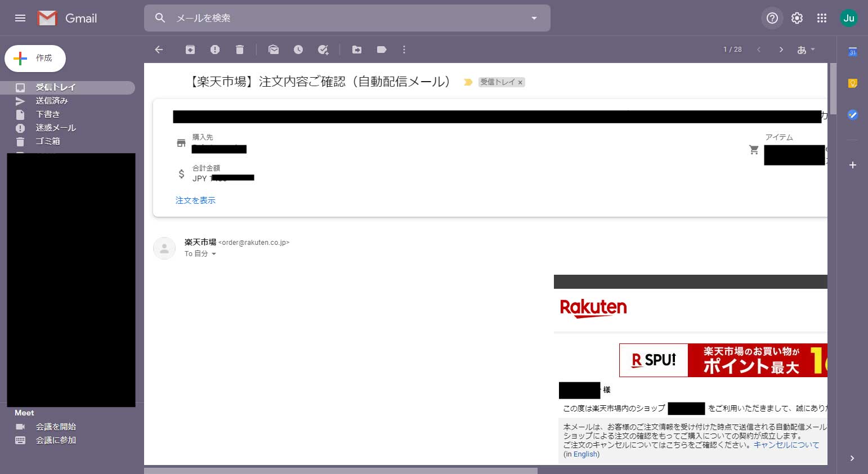Image resolution: width=868 pixels, height=474 pixels.
Task: Report this email as spam
Action: pyautogui.click(x=215, y=50)
